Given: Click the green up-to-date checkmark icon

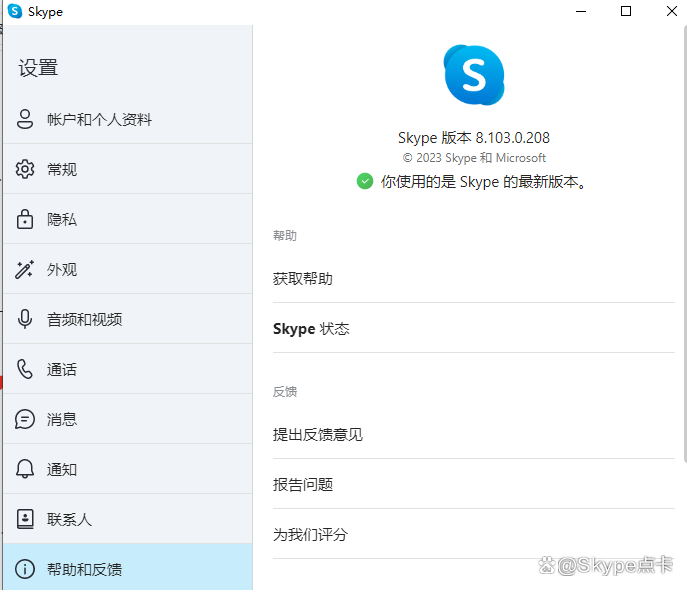Looking at the screenshot, I should click(x=365, y=181).
